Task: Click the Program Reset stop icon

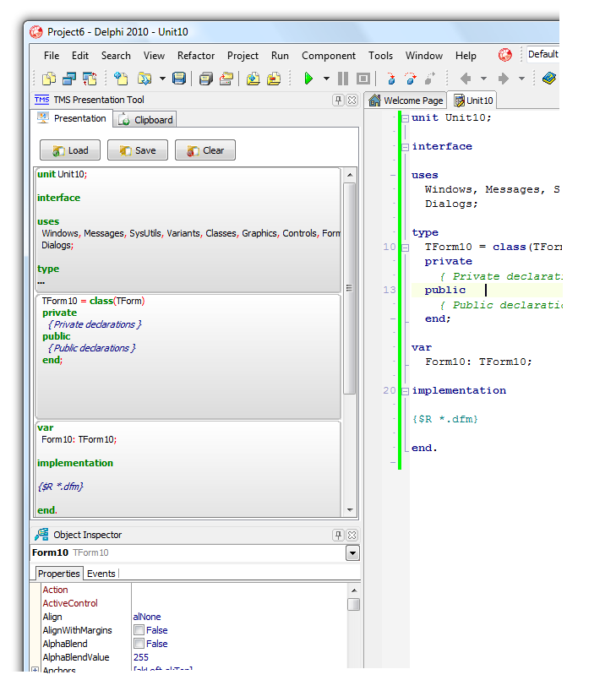Action: point(363,79)
